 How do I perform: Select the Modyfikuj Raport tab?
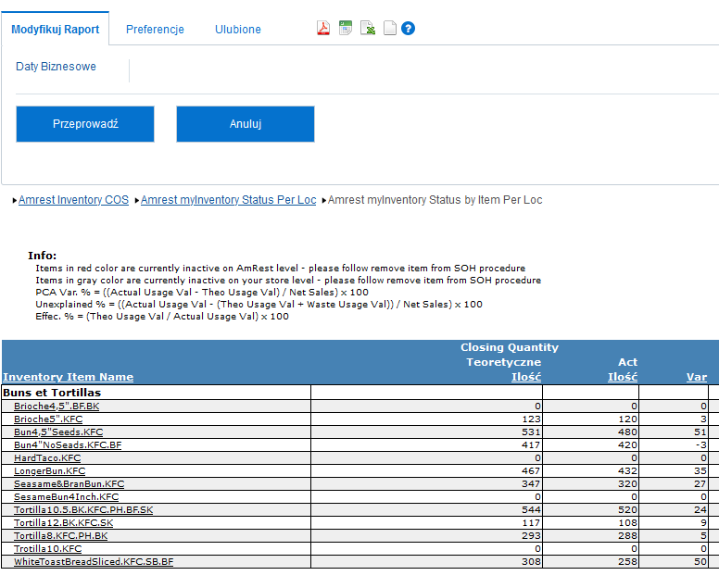[x=56, y=30]
